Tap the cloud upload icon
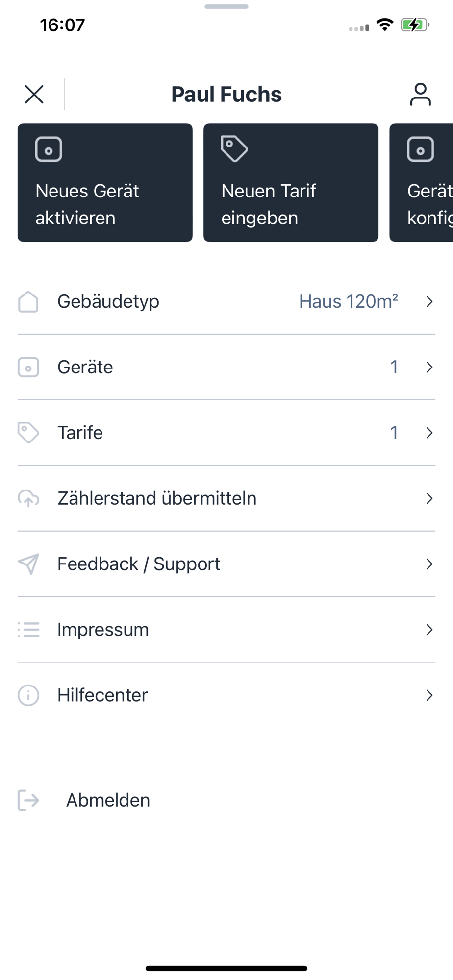 (28, 498)
